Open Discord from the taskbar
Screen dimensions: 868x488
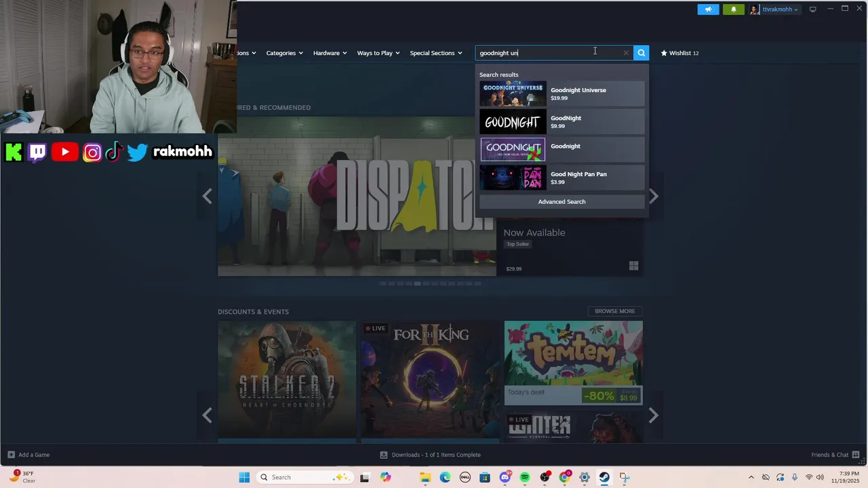505,477
